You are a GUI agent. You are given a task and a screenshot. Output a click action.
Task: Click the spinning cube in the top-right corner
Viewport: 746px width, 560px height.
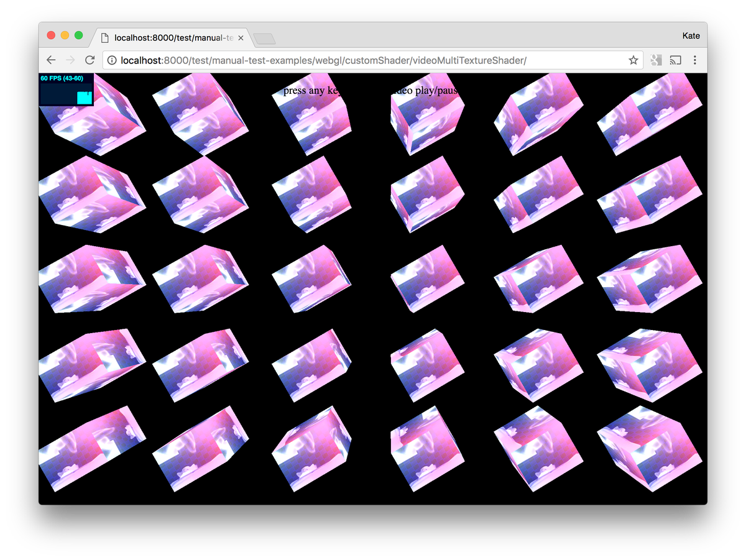(x=650, y=115)
